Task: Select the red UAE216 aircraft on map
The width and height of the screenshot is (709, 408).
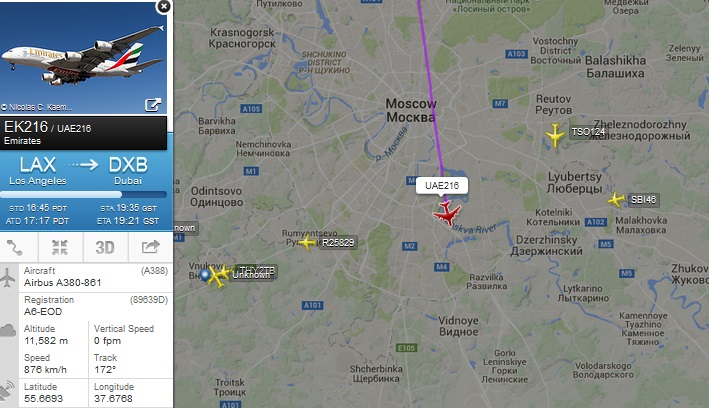Action: click(447, 214)
